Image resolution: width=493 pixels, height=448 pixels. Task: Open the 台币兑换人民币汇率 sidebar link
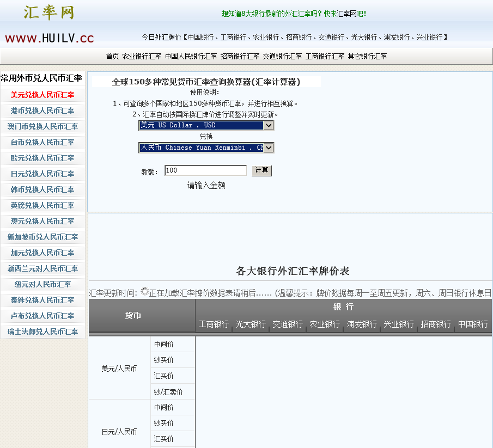42,142
